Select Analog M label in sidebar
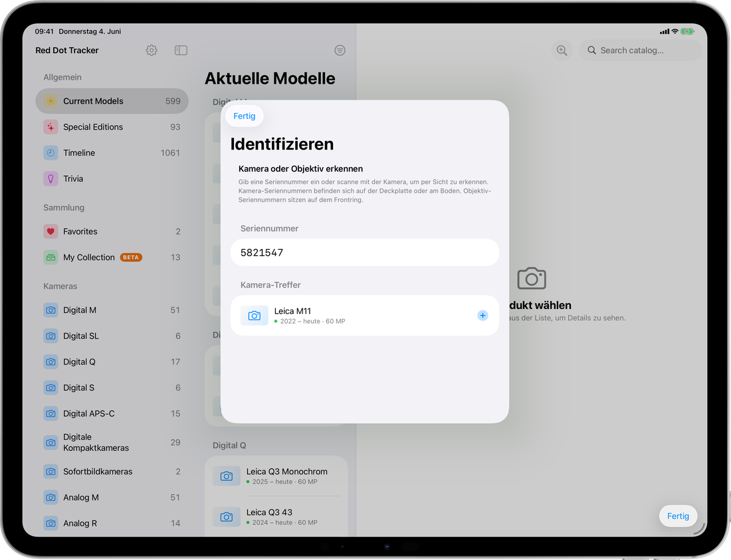This screenshot has height=560, width=731. point(81,498)
